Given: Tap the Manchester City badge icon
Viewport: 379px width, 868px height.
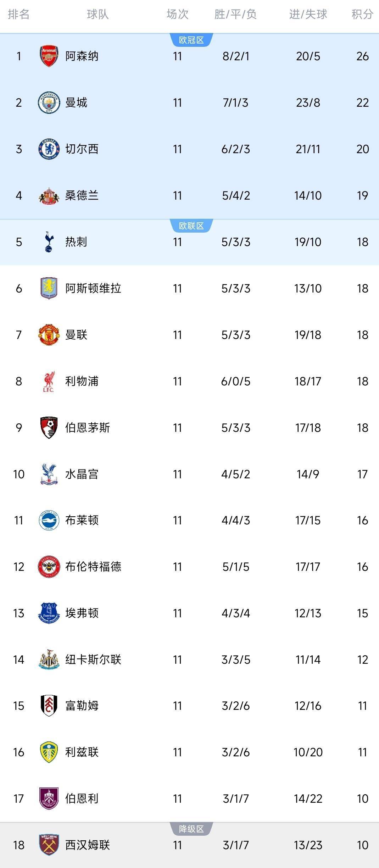Looking at the screenshot, I should point(49,102).
